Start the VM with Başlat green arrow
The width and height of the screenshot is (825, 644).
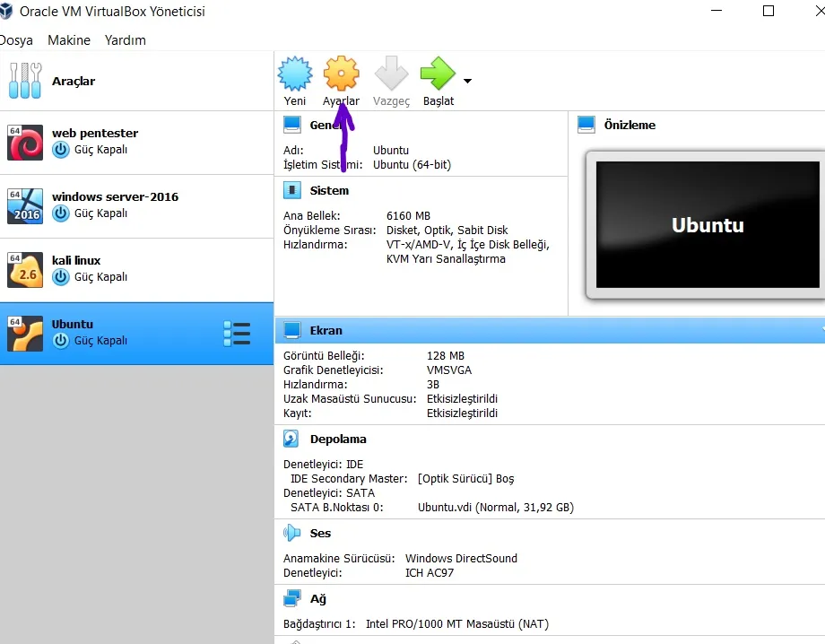(x=438, y=74)
